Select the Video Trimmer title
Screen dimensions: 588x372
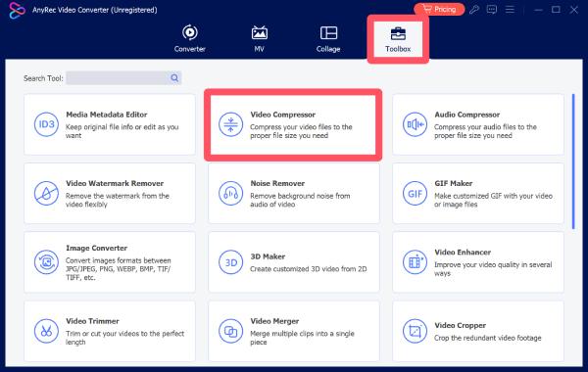point(92,321)
